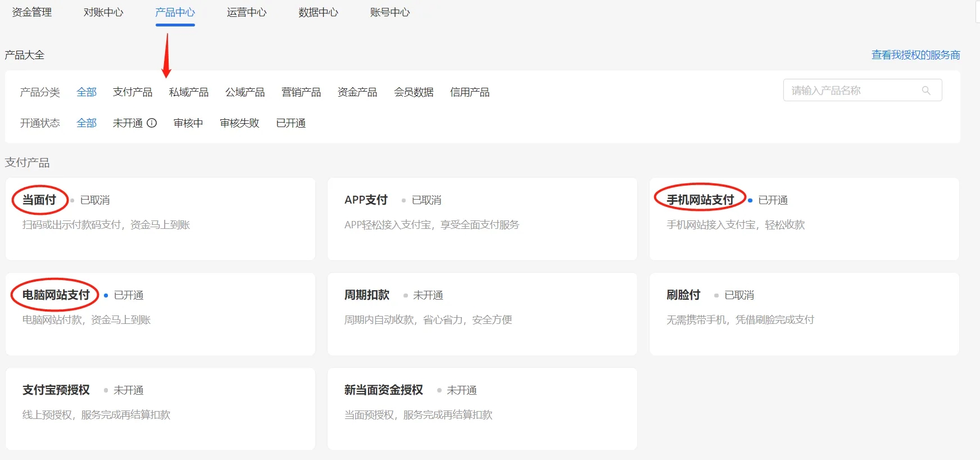The height and width of the screenshot is (460, 980).
Task: Click the 支付产品 section heading above the cards
Action: [x=28, y=163]
